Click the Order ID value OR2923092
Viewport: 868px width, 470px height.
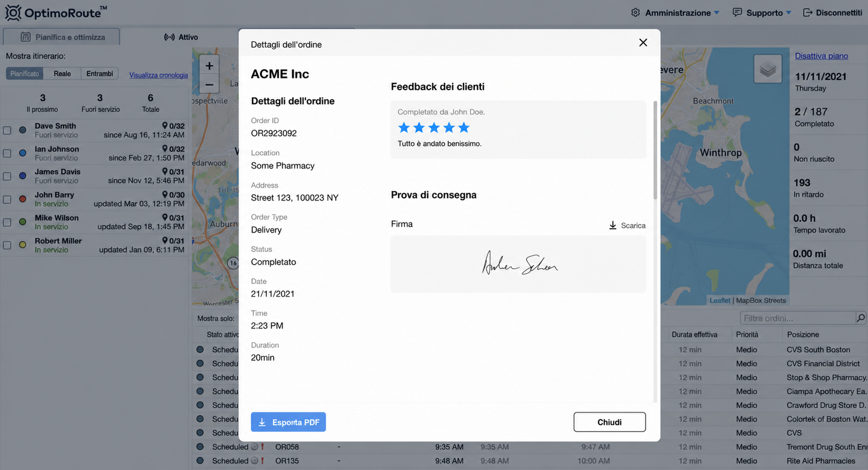274,133
